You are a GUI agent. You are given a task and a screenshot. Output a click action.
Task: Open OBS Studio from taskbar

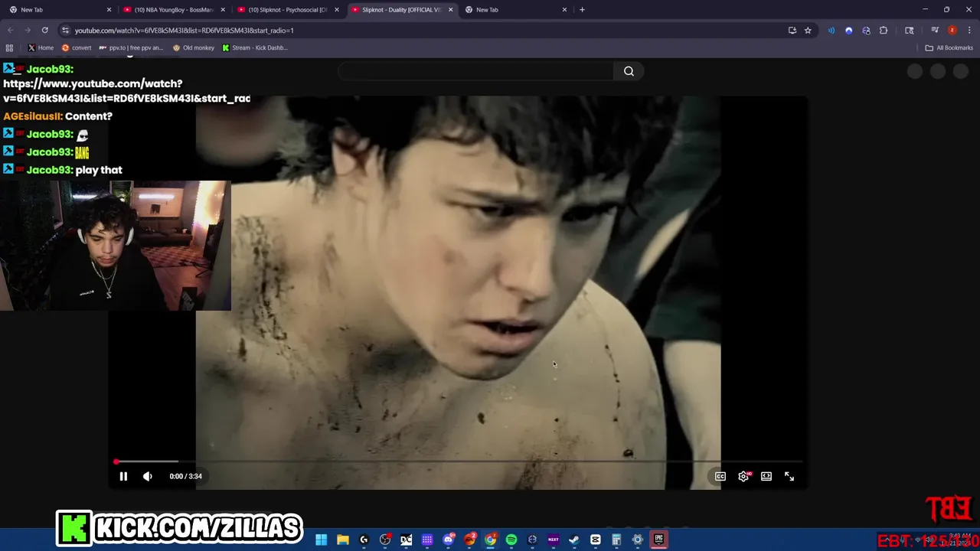(385, 540)
